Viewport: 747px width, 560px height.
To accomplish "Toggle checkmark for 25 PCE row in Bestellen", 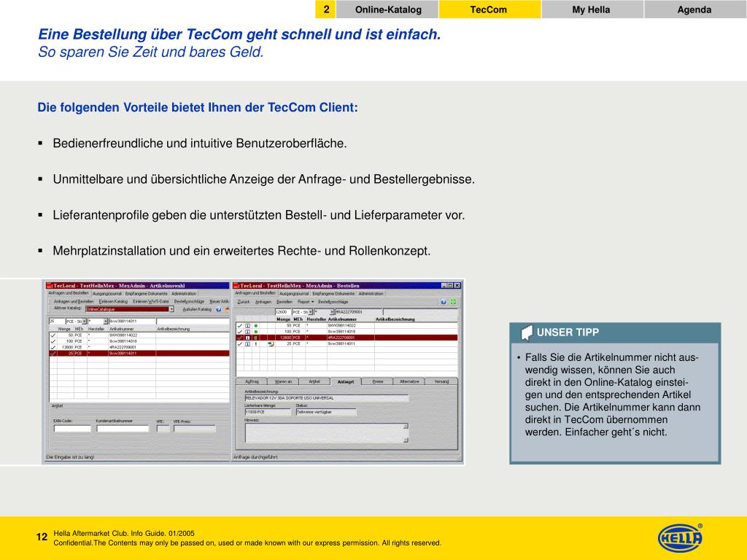I will tap(239, 344).
